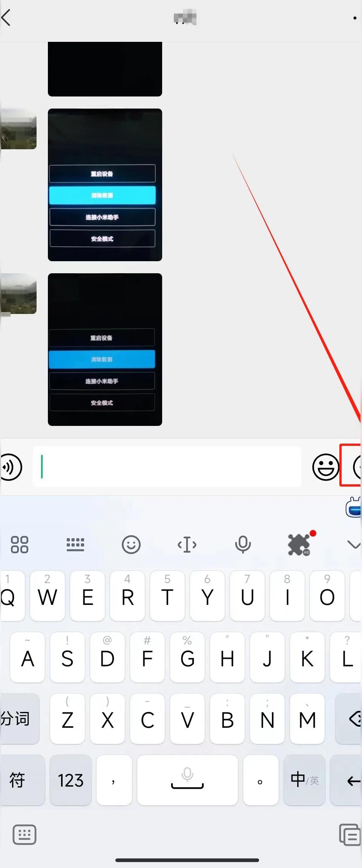Open clipboard panel icon at bottom right
362x868 pixels.
tap(350, 834)
